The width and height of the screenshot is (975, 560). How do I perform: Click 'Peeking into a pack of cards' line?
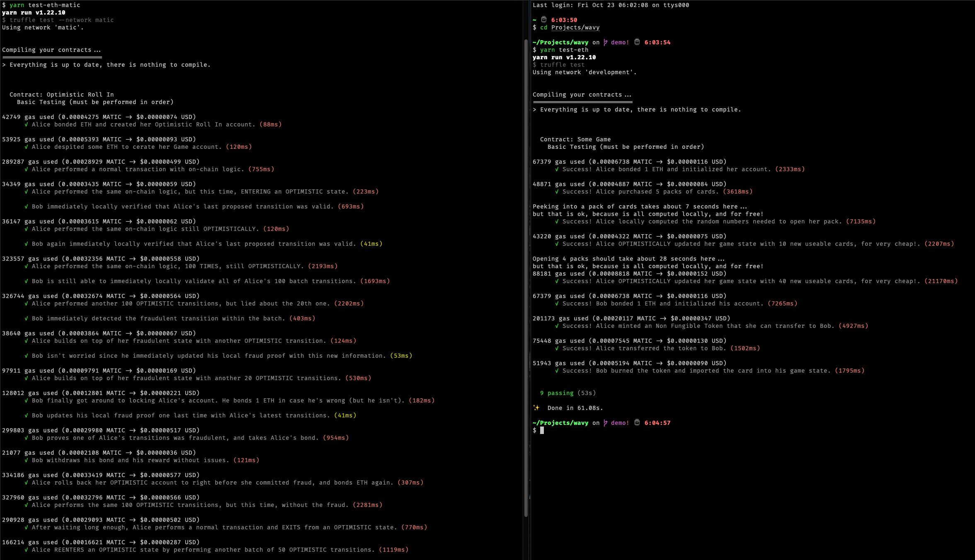click(x=640, y=206)
